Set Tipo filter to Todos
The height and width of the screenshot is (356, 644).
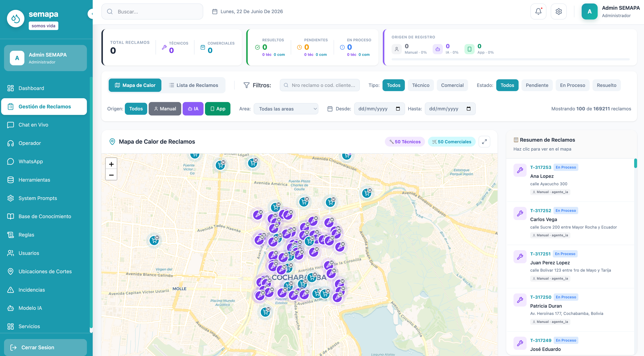click(393, 85)
